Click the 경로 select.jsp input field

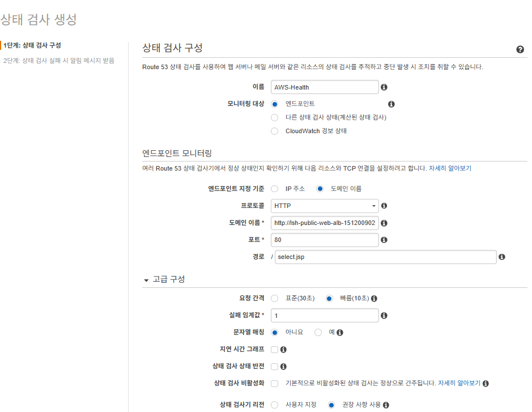click(x=385, y=257)
